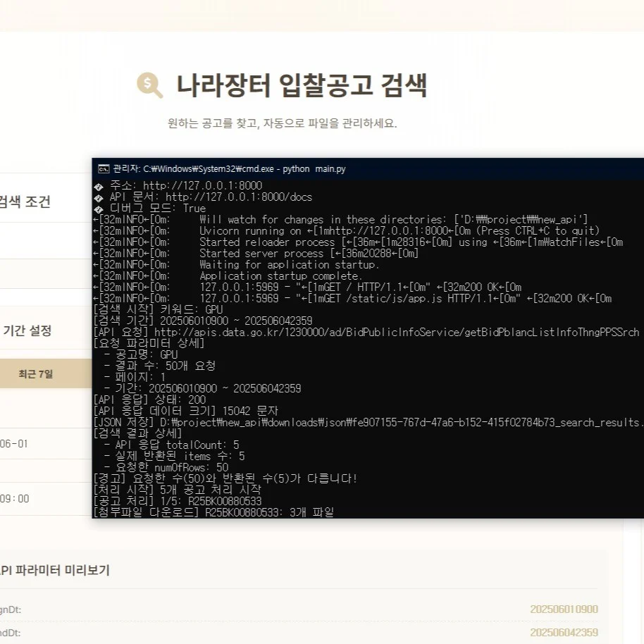This screenshot has height=644, width=644.
Task: Click the 경고 요청한 수(50) warning line
Action: 225,478
